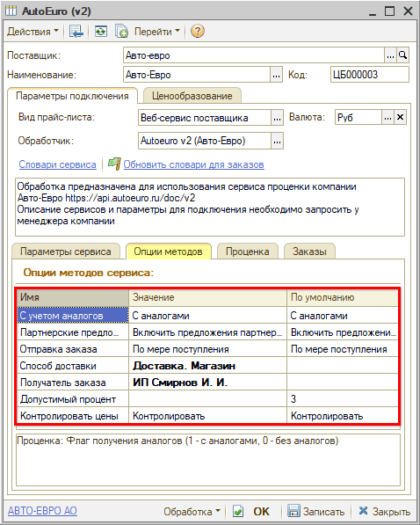420x525 pixels.
Task: Click the Обработчик field Autoeuro v2
Action: [x=204, y=141]
